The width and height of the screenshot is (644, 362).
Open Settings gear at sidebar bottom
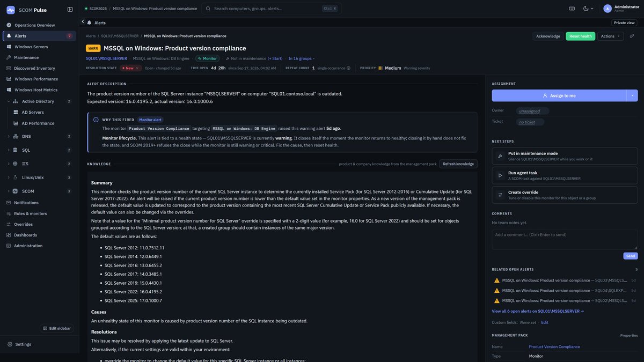(10, 344)
